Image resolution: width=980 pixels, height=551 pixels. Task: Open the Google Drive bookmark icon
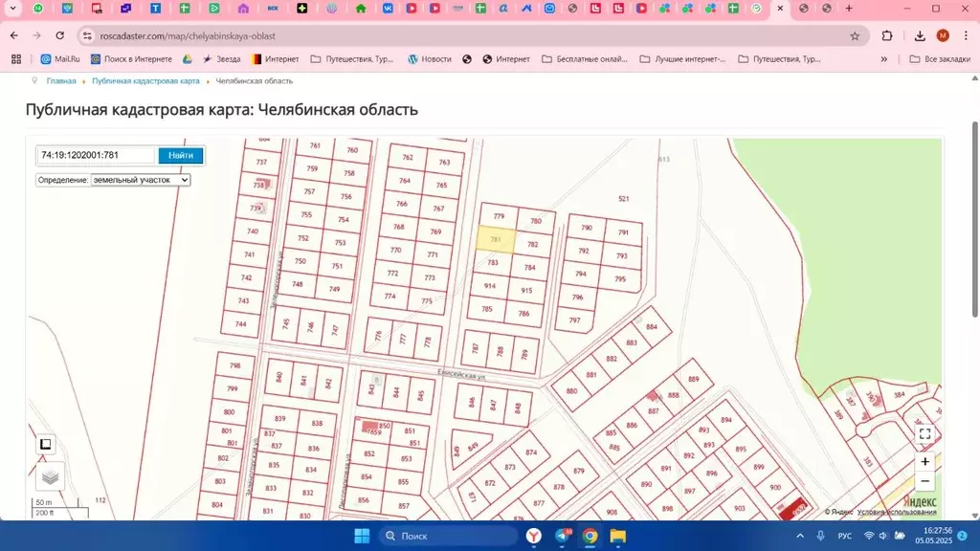(187, 58)
